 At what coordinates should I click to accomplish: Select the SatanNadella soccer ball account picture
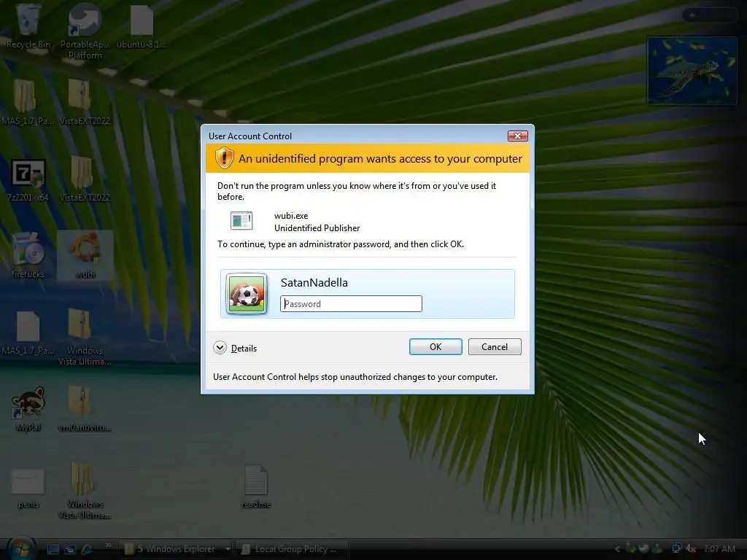[247, 294]
